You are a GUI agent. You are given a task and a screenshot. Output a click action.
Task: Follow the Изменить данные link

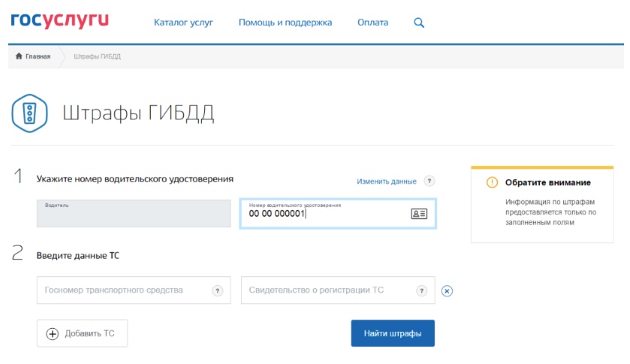386,182
